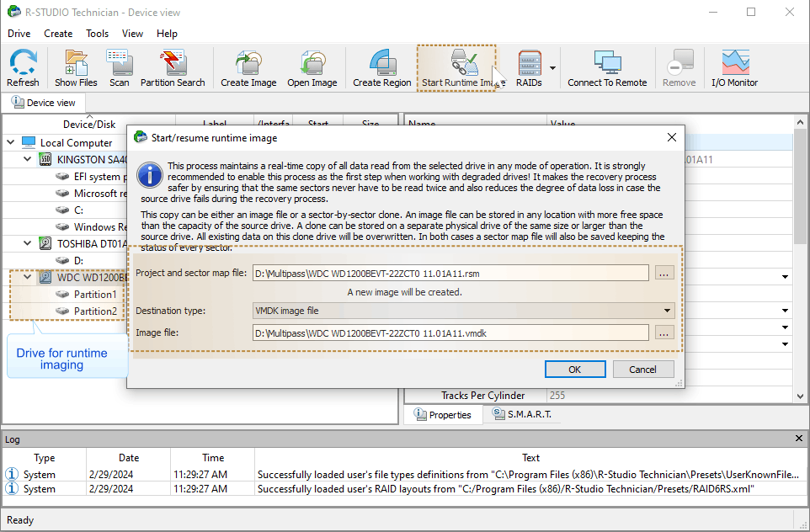Image resolution: width=810 pixels, height=532 pixels.
Task: Select the TOSHIBA hard drive icon
Action: (x=45, y=242)
